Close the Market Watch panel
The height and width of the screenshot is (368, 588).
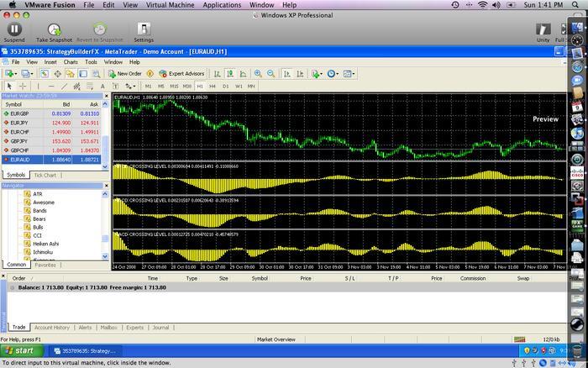tap(106, 96)
